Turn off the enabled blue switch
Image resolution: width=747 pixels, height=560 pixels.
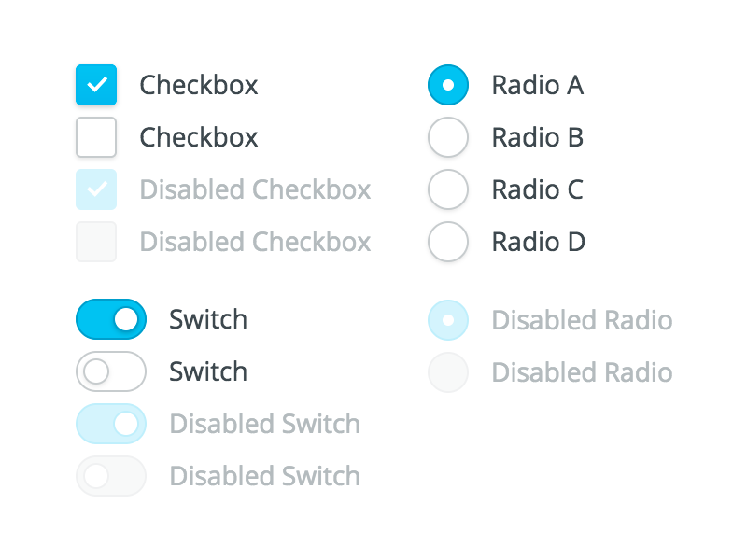[x=111, y=319]
